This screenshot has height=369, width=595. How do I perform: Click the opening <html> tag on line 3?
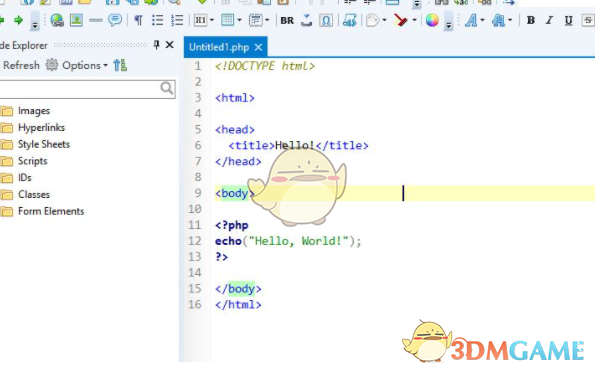pyautogui.click(x=235, y=98)
